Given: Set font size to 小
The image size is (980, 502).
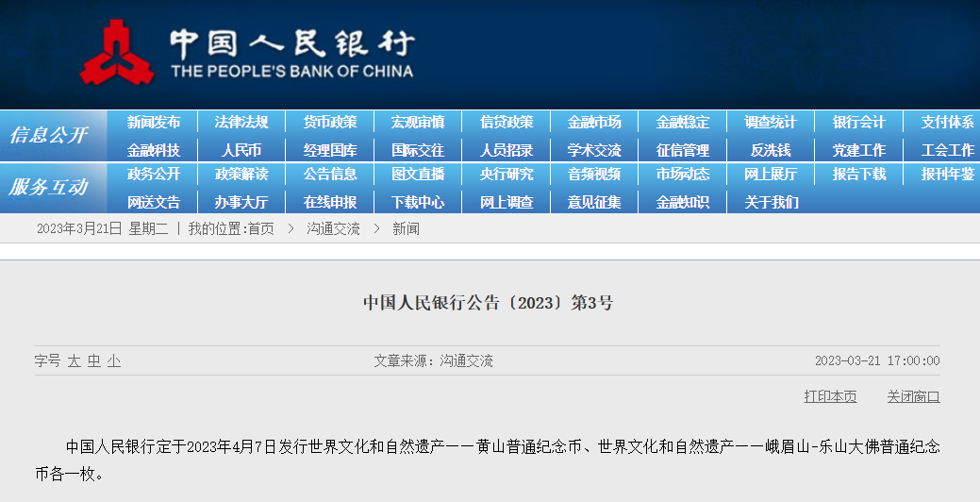Looking at the screenshot, I should [x=114, y=360].
